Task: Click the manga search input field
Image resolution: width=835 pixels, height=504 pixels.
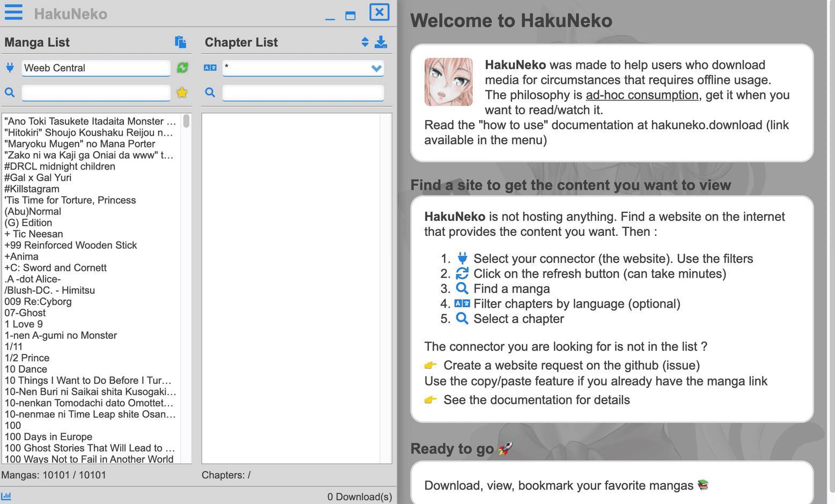Action: (x=96, y=92)
